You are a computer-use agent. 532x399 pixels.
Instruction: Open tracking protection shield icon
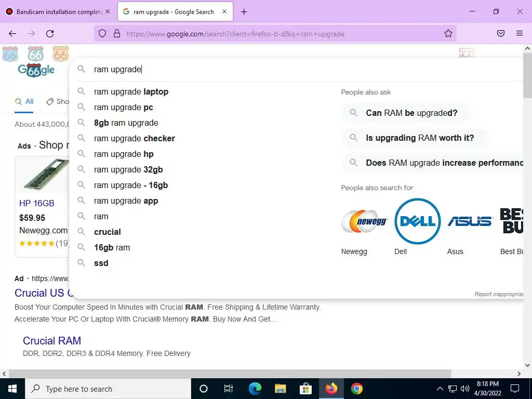tap(102, 33)
